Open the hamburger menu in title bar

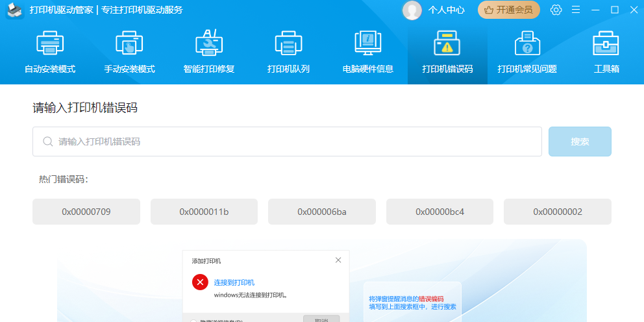tap(575, 10)
